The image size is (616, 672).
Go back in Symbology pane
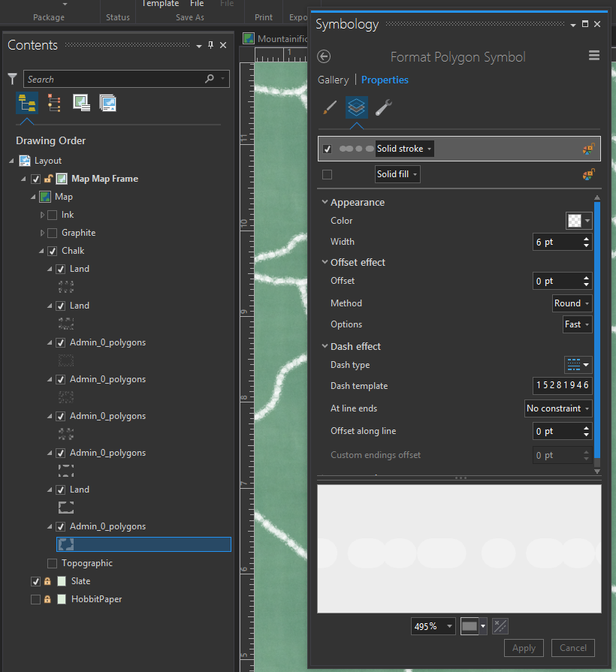324,56
